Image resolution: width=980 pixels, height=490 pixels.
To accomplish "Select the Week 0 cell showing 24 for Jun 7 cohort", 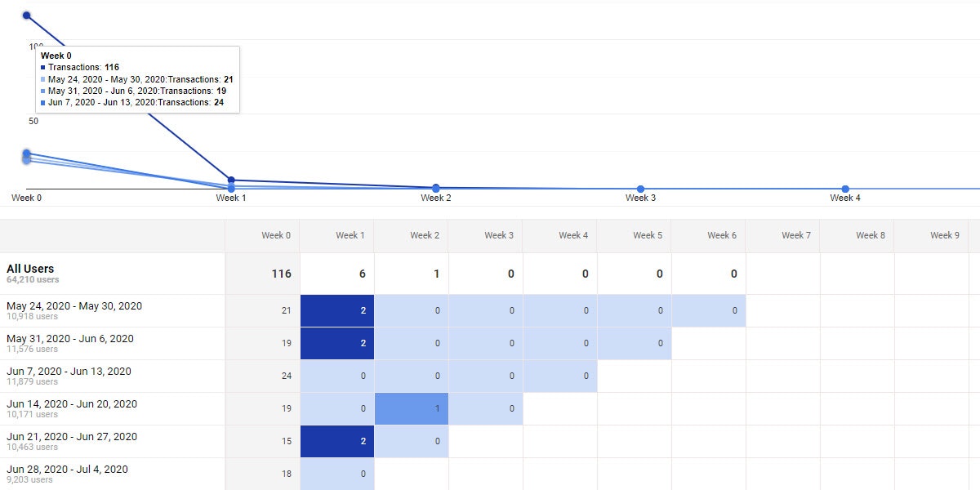I will click(263, 376).
